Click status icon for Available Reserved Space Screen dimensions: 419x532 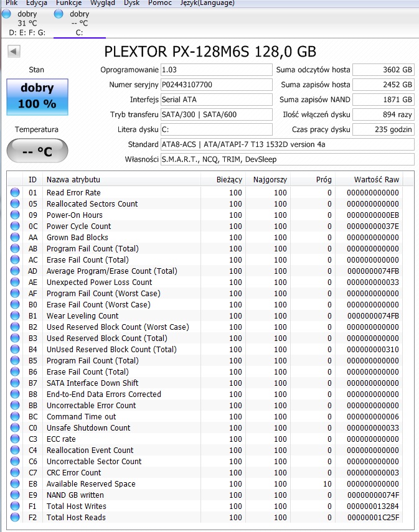pyautogui.click(x=15, y=483)
